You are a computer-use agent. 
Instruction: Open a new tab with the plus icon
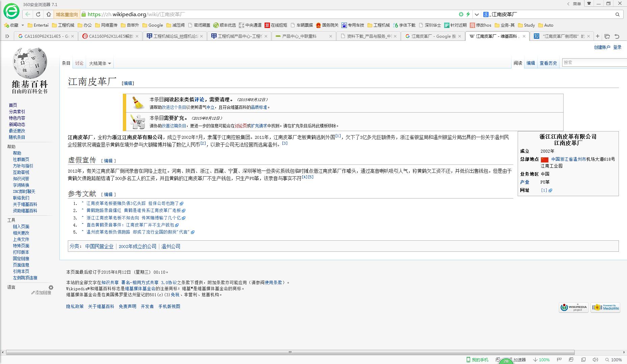point(598,36)
